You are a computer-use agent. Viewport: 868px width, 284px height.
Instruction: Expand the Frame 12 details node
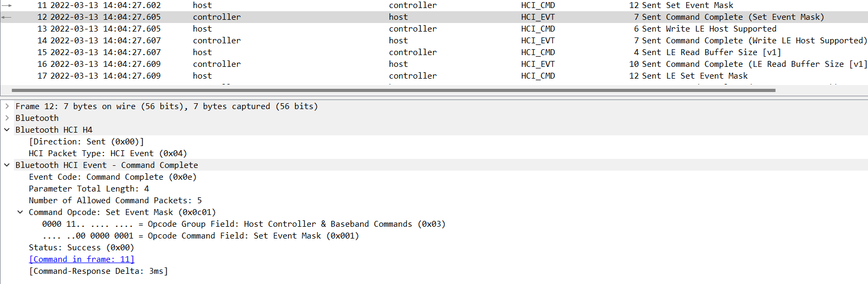(x=7, y=106)
